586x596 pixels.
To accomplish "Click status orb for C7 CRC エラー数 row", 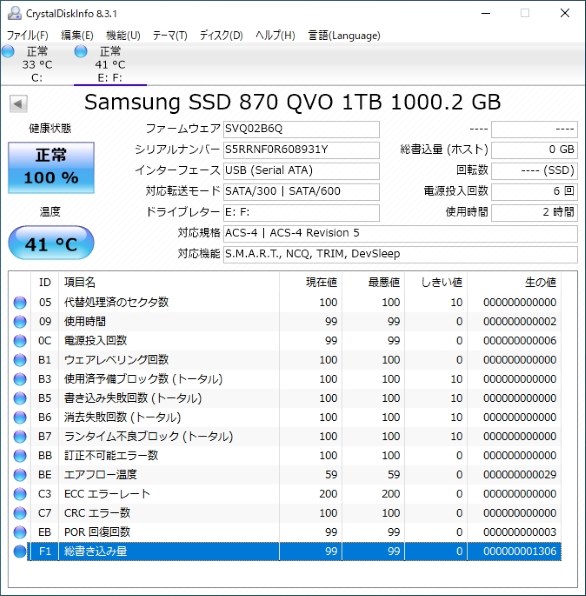I will 20,513.
